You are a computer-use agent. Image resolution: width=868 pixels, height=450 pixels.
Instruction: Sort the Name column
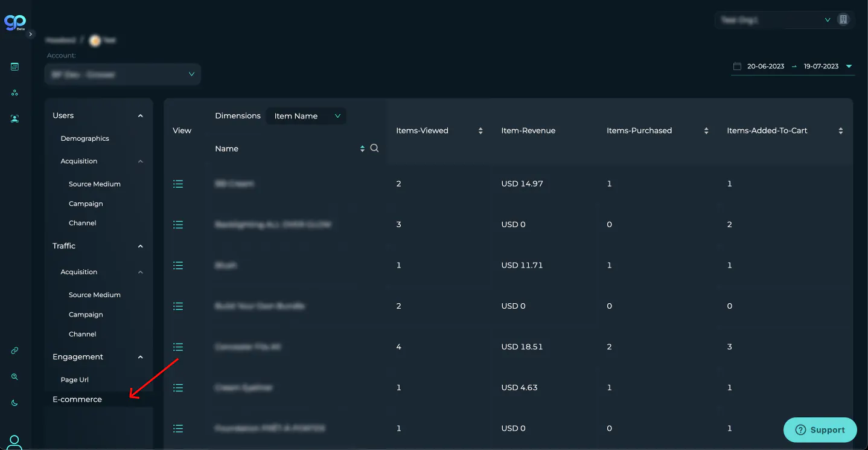(362, 149)
